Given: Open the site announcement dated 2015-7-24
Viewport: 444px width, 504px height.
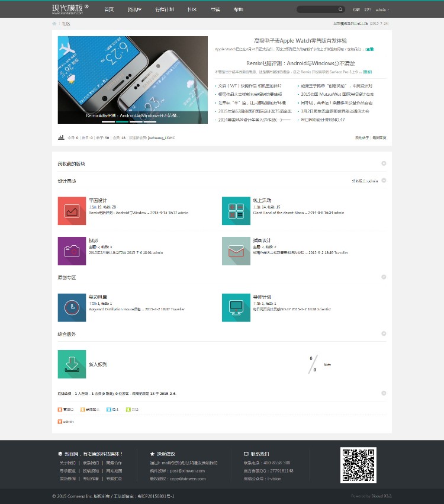Looking at the screenshot, I should point(361,24).
